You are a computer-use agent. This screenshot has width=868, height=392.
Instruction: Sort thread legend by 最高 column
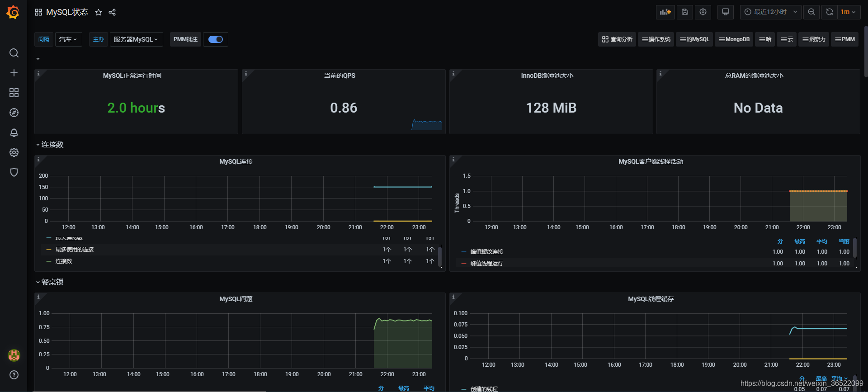(x=800, y=241)
